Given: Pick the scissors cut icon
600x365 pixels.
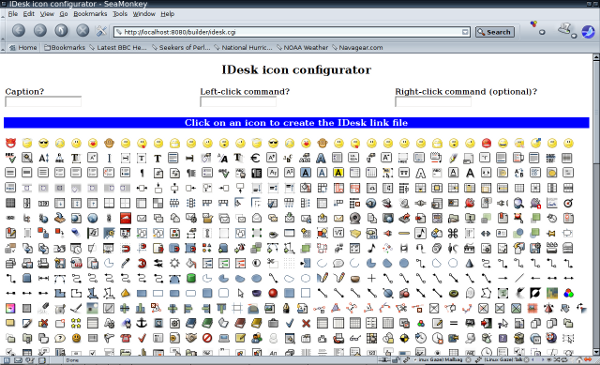Looking at the screenshot, I should [x=273, y=263].
